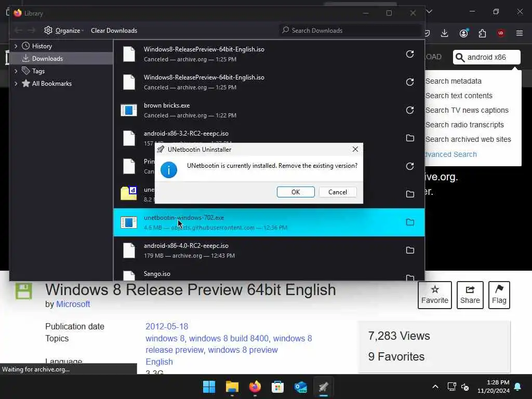Select unetbootin-windows-702.exe download entry
Screen dimensions: 532x399
pyautogui.click(x=269, y=222)
